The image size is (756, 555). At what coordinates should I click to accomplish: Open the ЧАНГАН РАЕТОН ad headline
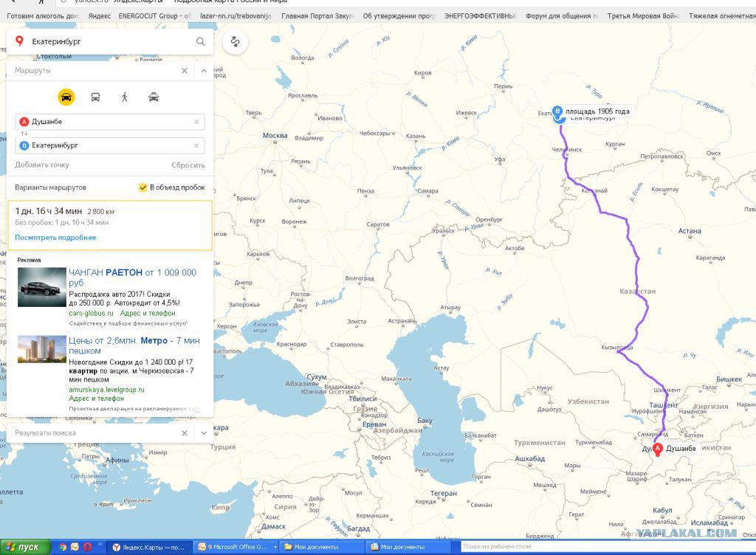[x=133, y=277]
